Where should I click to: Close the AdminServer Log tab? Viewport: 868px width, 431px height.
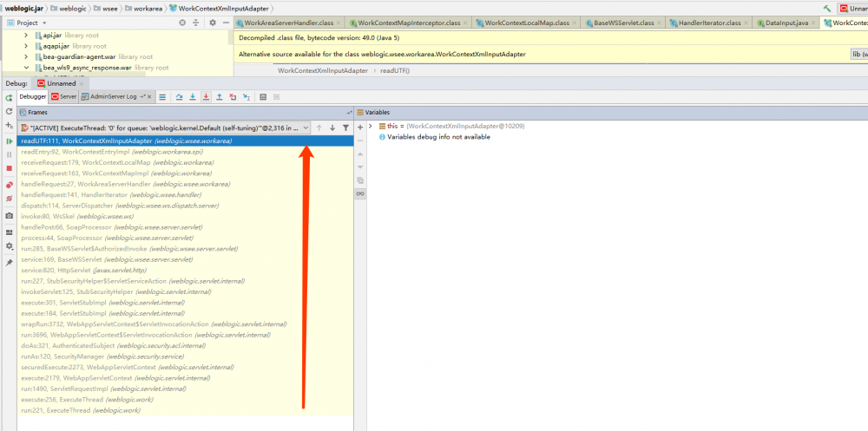click(x=149, y=97)
